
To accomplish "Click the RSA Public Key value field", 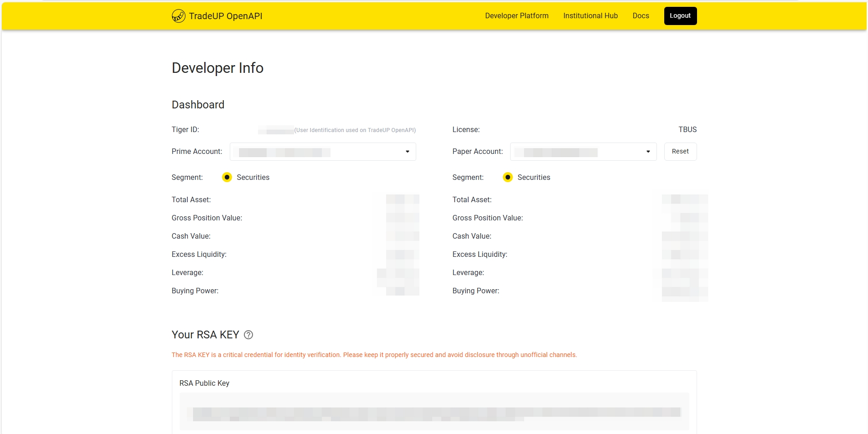I will (434, 412).
